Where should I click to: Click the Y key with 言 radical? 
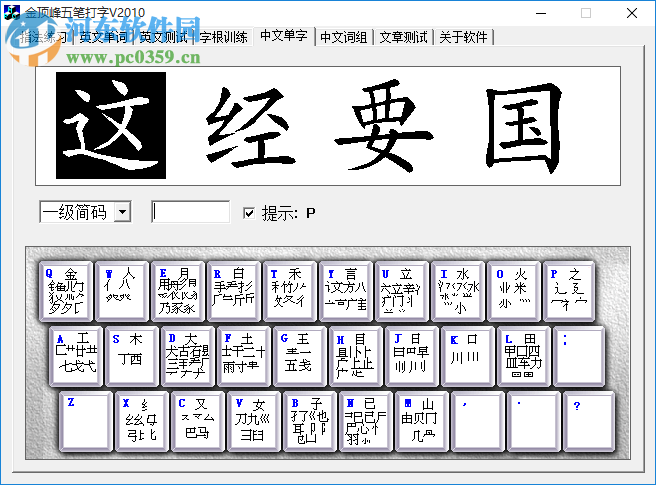pos(346,291)
